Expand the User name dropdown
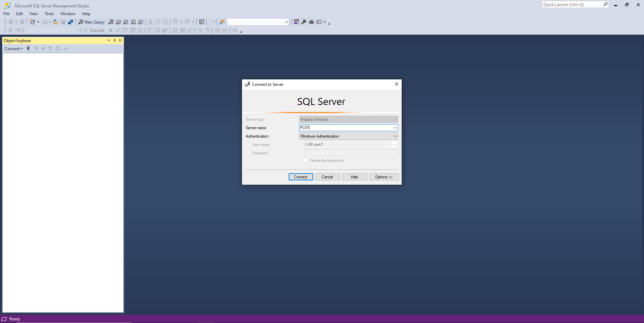 pyautogui.click(x=395, y=144)
